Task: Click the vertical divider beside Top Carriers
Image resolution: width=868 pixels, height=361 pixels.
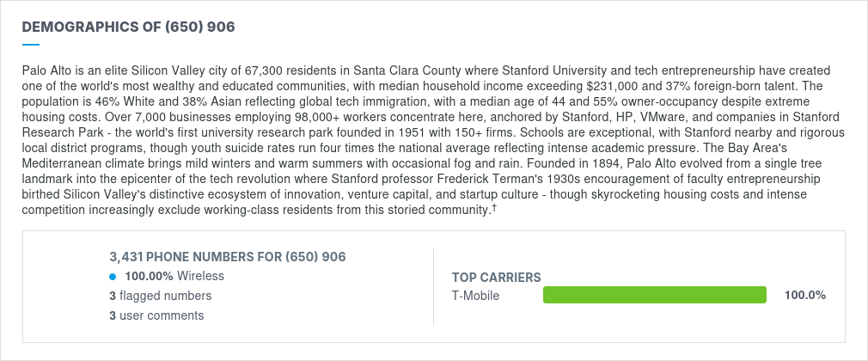Action: [433, 286]
